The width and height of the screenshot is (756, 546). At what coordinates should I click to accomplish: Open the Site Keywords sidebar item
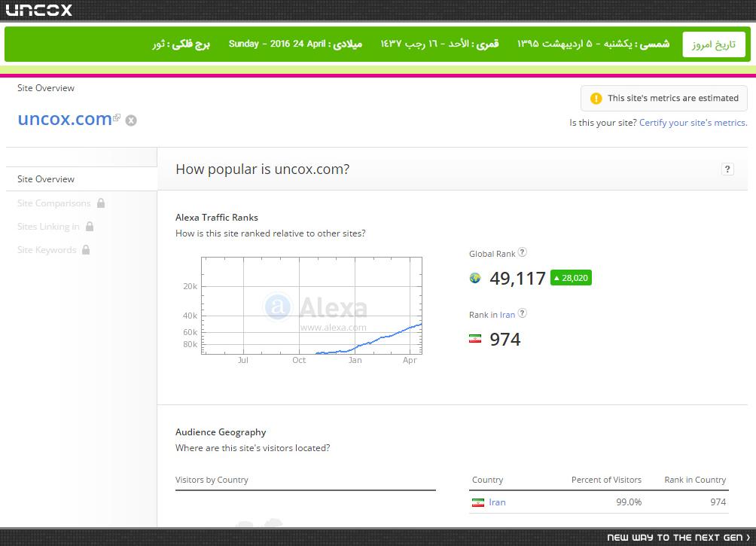tap(47, 250)
